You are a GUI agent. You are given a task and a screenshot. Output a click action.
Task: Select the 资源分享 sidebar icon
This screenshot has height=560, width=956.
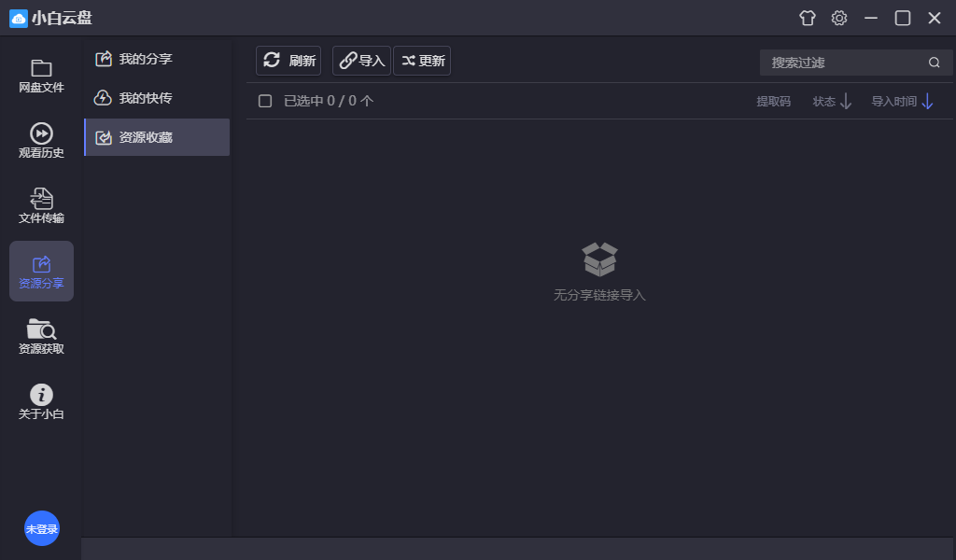40,271
